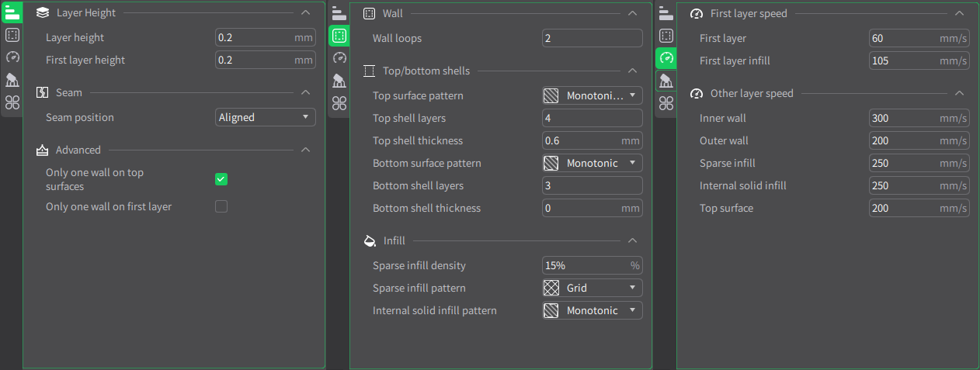The width and height of the screenshot is (980, 370).
Task: Open the Seam position dropdown
Action: pos(266,118)
